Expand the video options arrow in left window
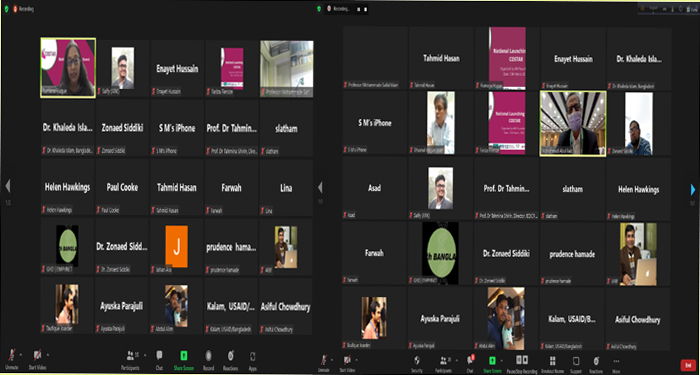 pyautogui.click(x=48, y=355)
